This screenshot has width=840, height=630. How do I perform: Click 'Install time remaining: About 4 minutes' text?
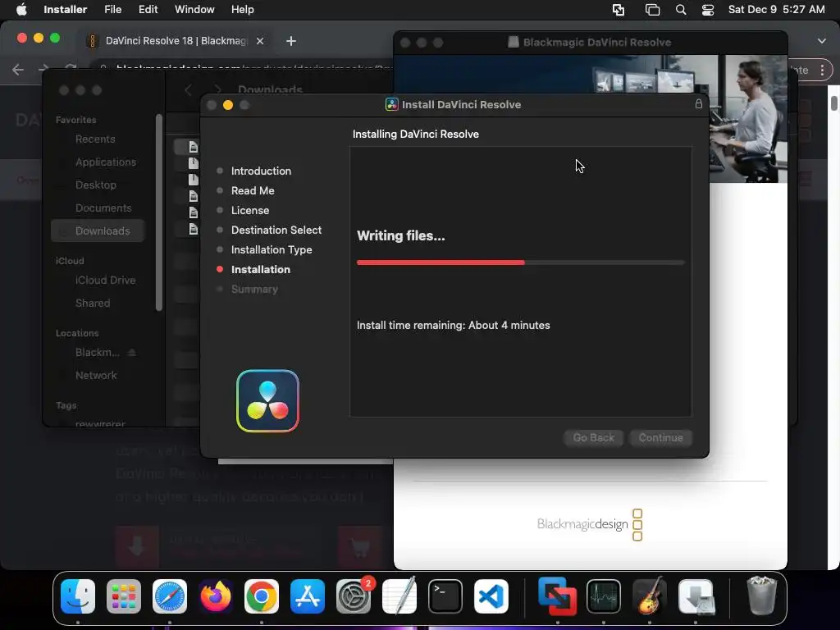[453, 325]
